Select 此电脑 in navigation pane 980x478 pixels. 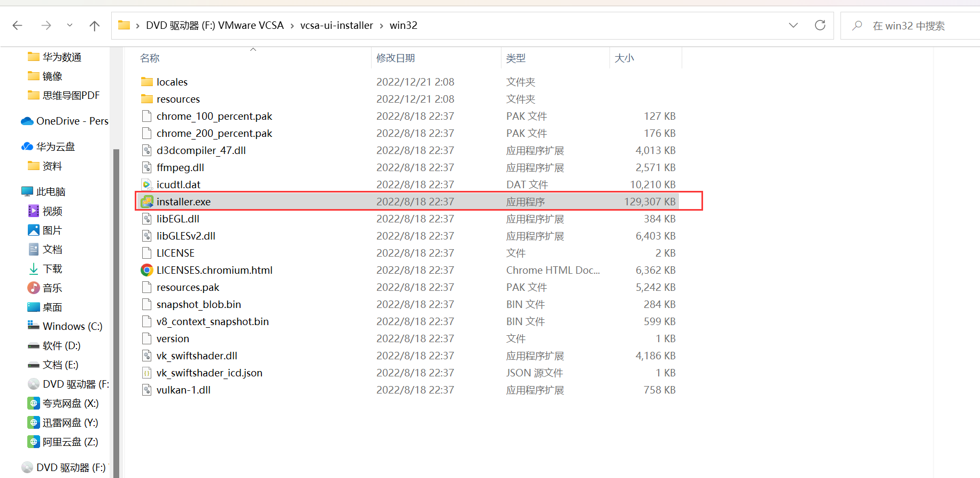51,191
